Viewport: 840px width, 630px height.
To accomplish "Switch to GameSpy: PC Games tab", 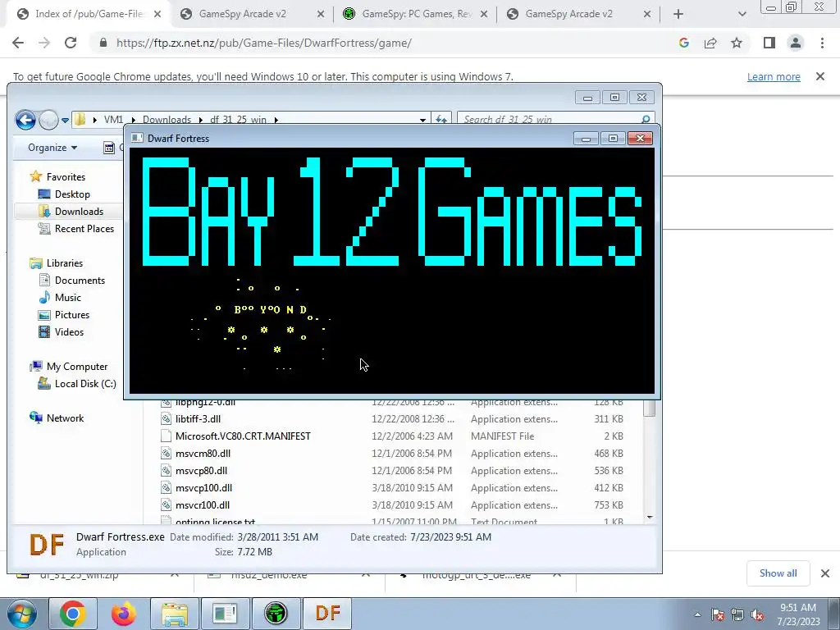I will tap(417, 14).
